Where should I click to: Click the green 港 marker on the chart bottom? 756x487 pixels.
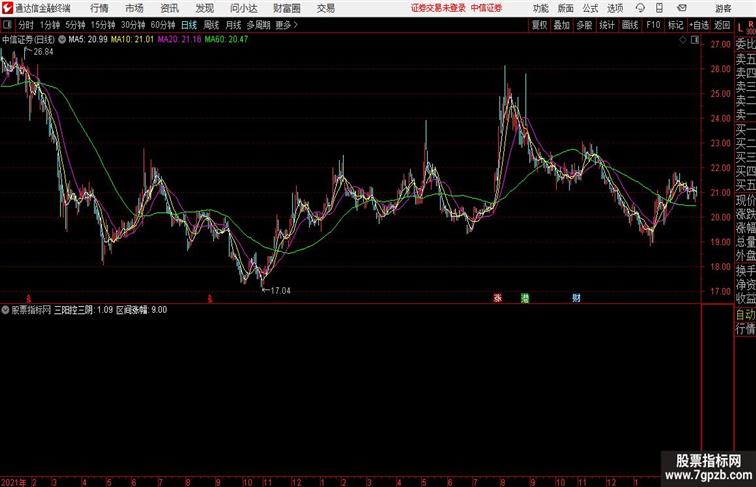point(525,298)
